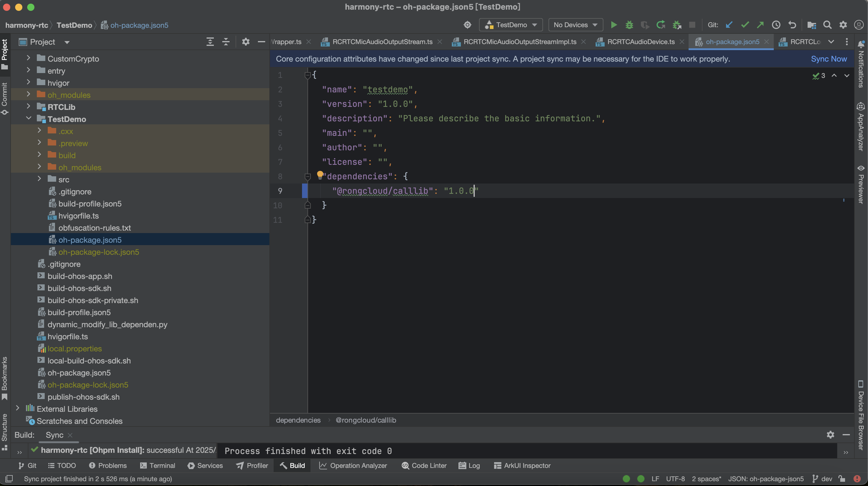Open the search everywhere magnifier
868x486 pixels.
coord(827,25)
